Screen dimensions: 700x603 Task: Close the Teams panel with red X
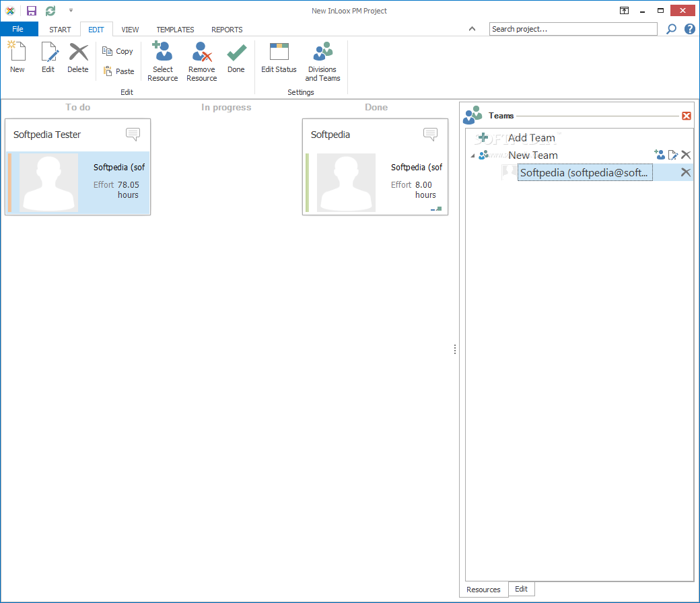click(x=687, y=116)
